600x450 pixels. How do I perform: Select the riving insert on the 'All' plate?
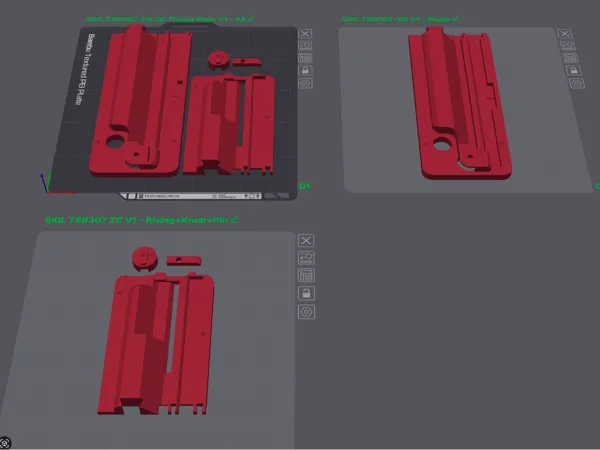click(x=229, y=123)
